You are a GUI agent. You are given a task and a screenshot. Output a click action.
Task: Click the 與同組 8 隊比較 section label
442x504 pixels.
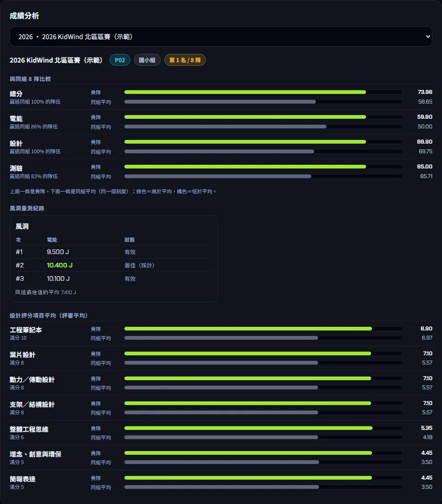point(30,79)
